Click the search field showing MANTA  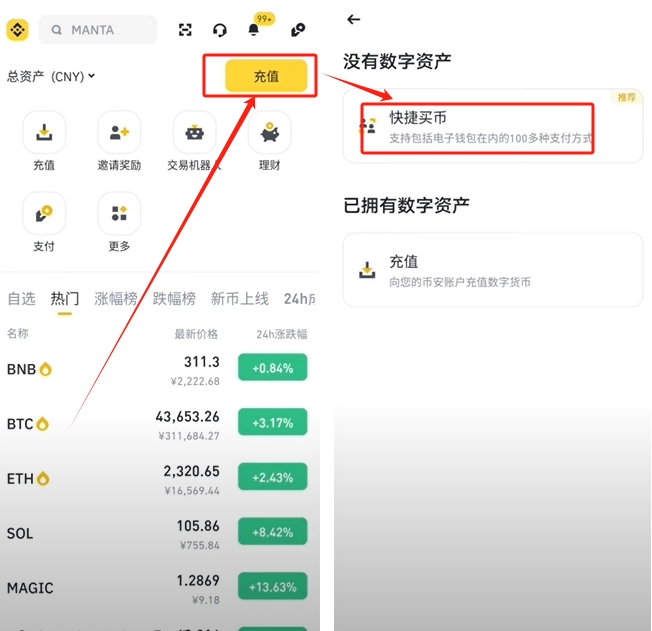click(98, 30)
